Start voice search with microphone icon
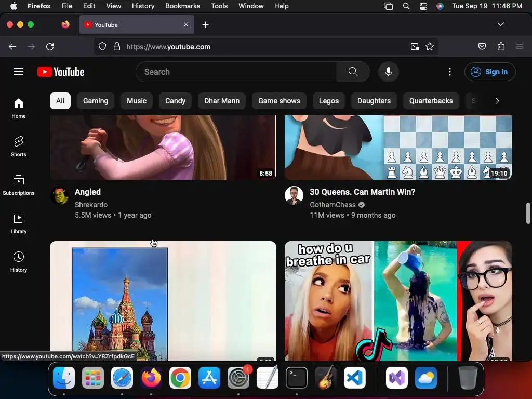532x399 pixels. pos(389,72)
